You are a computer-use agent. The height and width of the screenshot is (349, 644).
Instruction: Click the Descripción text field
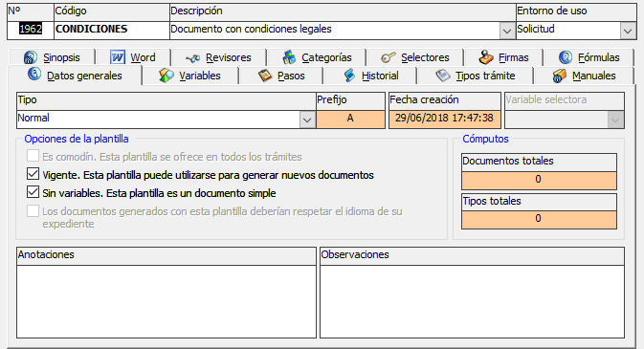pos(335,30)
